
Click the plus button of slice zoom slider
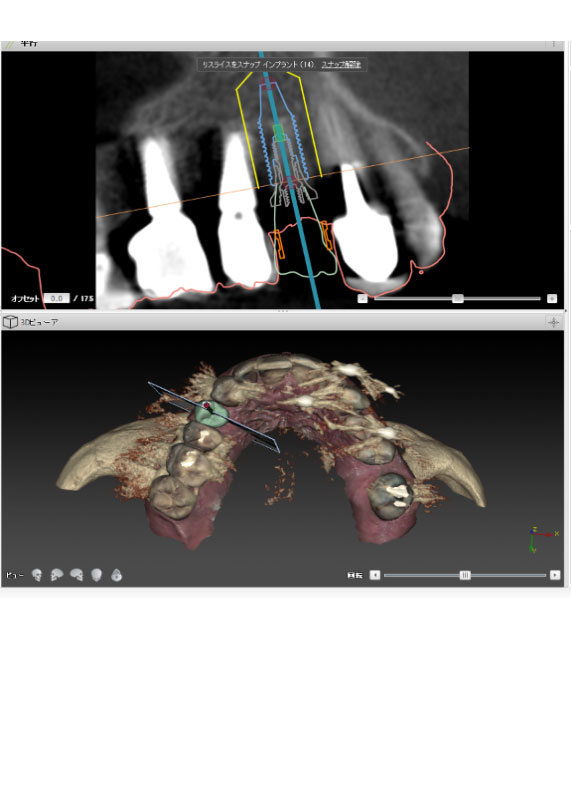tap(552, 298)
